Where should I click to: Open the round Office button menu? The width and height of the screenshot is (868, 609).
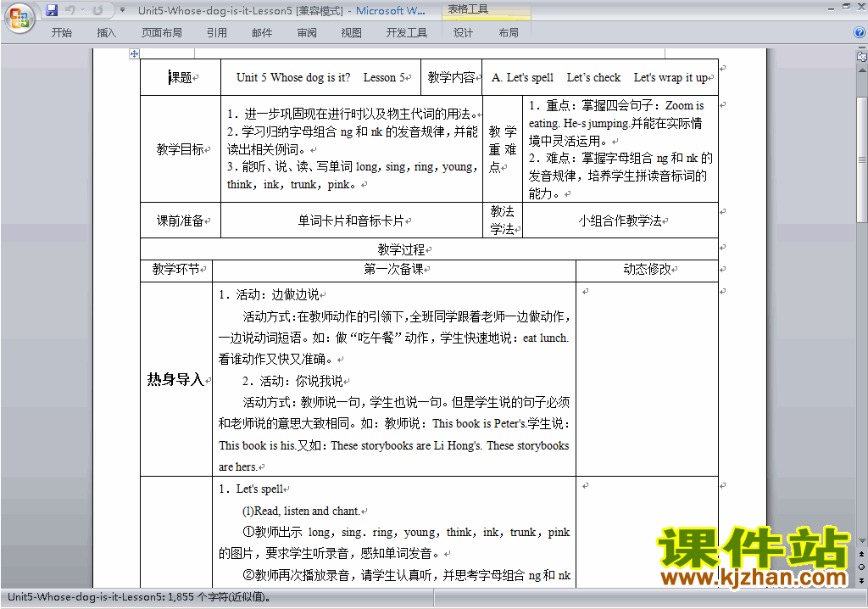20,19
